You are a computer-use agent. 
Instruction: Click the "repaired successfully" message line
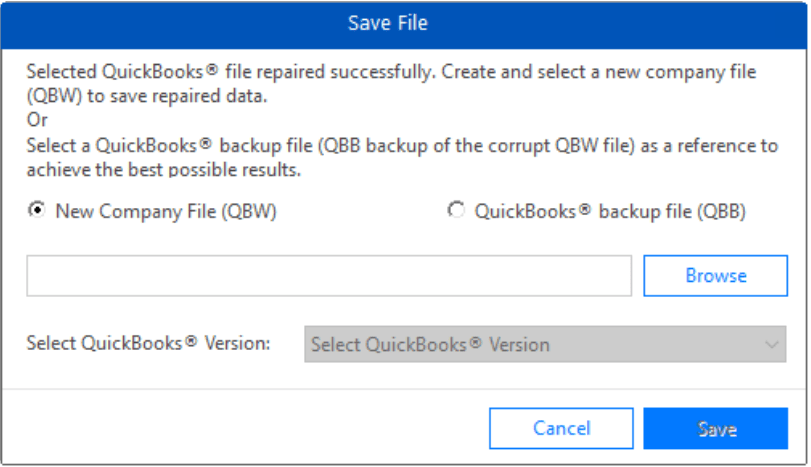[390, 72]
